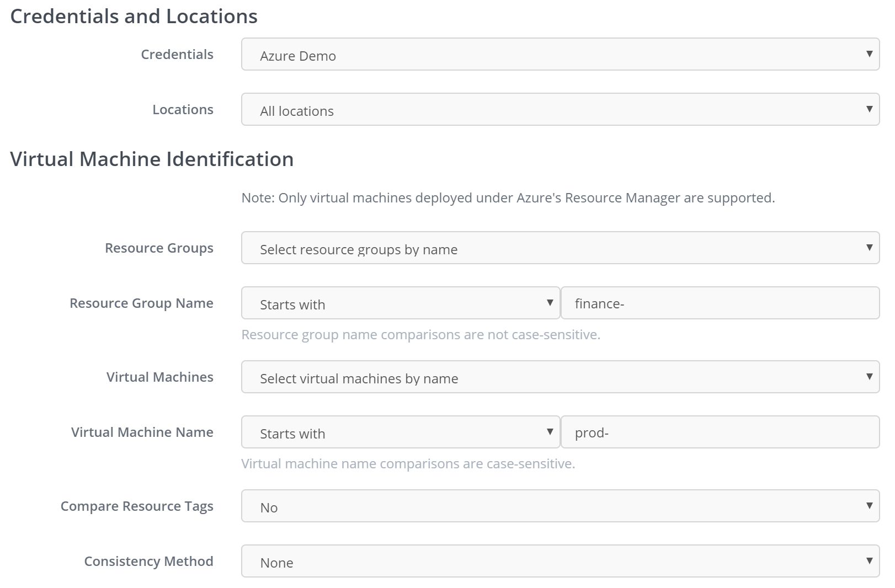Click the 'finance-' resource group name field

point(720,303)
